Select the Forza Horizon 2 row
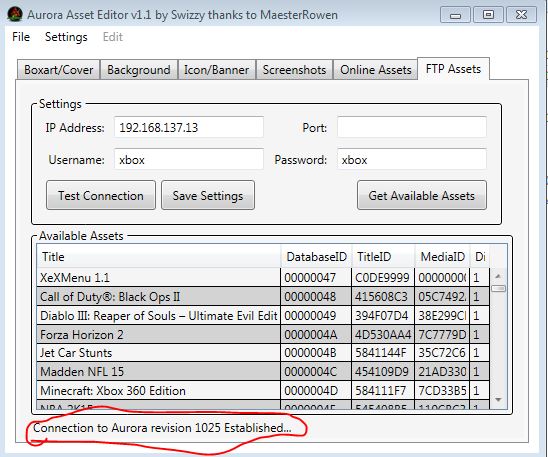This screenshot has width=548, height=457. coord(263,334)
